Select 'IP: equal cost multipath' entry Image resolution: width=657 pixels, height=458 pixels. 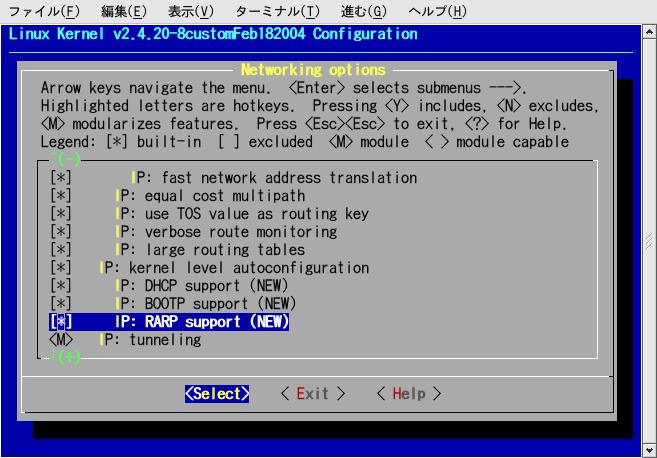210,196
